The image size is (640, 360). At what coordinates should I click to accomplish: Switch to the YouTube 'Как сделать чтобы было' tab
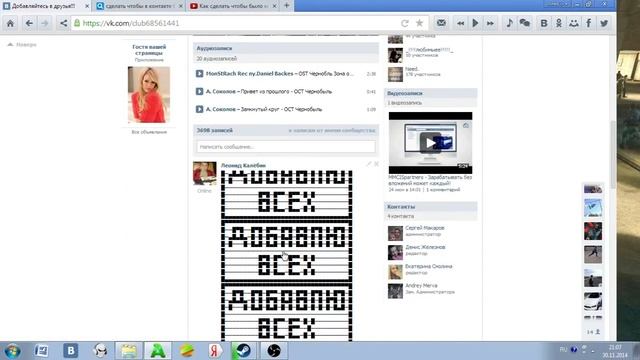[233, 6]
